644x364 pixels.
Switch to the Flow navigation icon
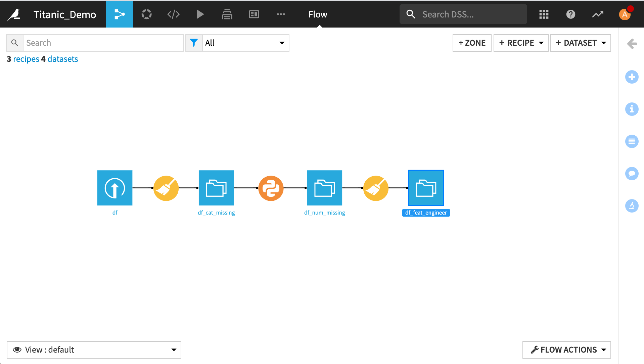[120, 14]
